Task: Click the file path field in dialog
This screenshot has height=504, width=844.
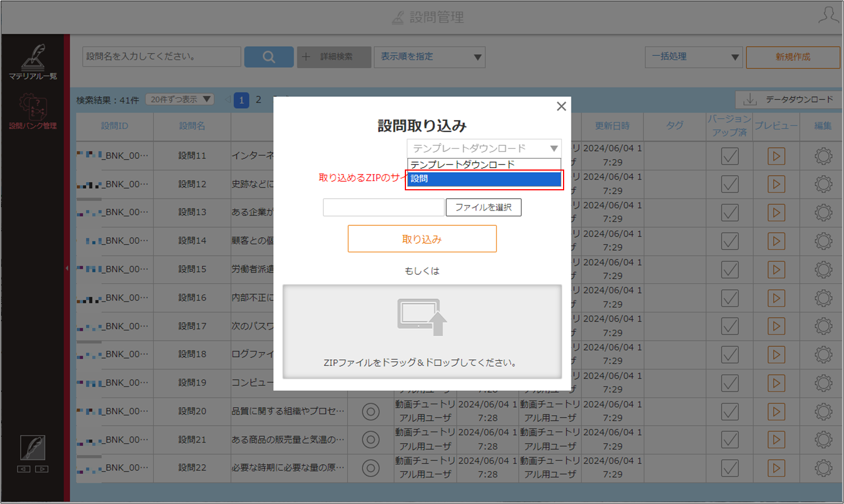Action: pyautogui.click(x=383, y=207)
